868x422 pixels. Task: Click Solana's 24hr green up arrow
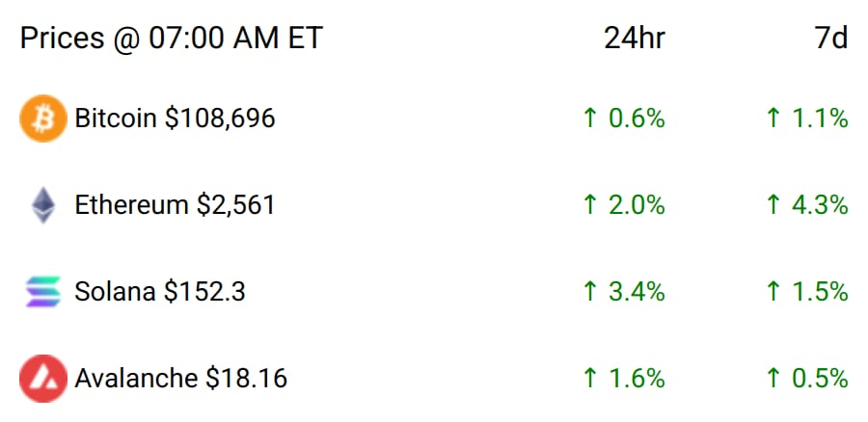590,292
